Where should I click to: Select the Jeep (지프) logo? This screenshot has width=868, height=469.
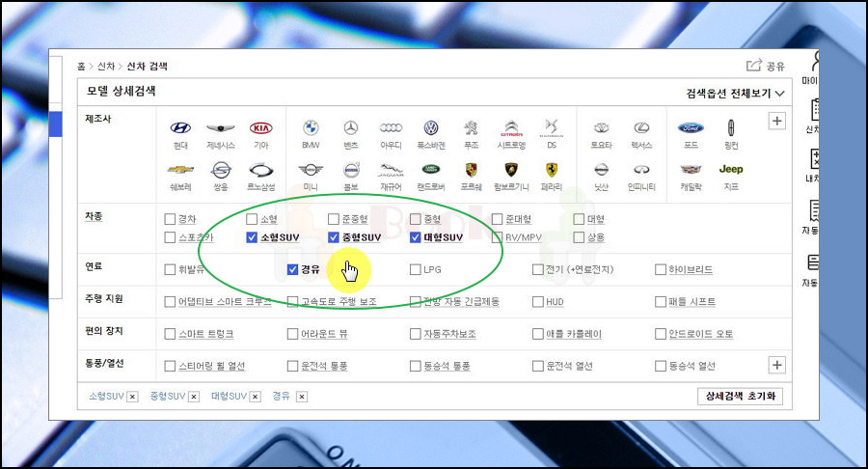(x=731, y=170)
